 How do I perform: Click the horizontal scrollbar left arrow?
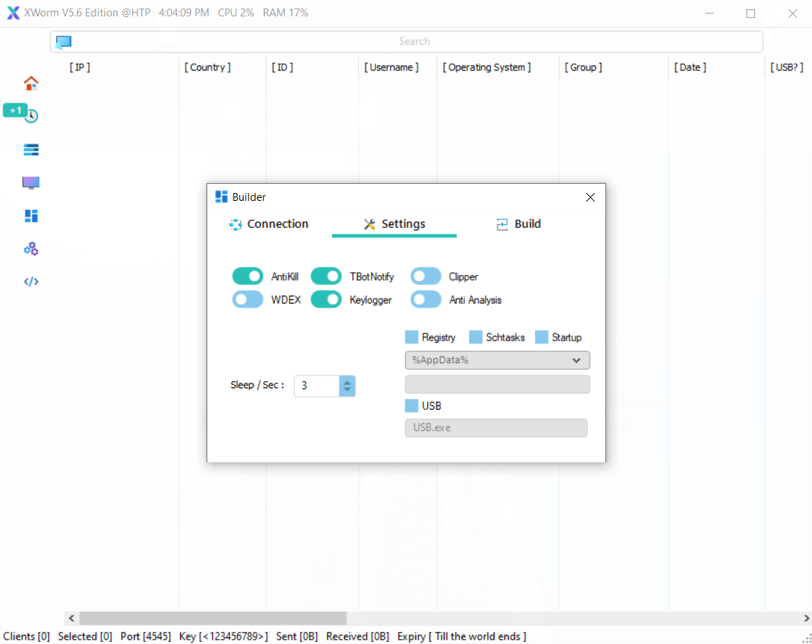coord(71,618)
